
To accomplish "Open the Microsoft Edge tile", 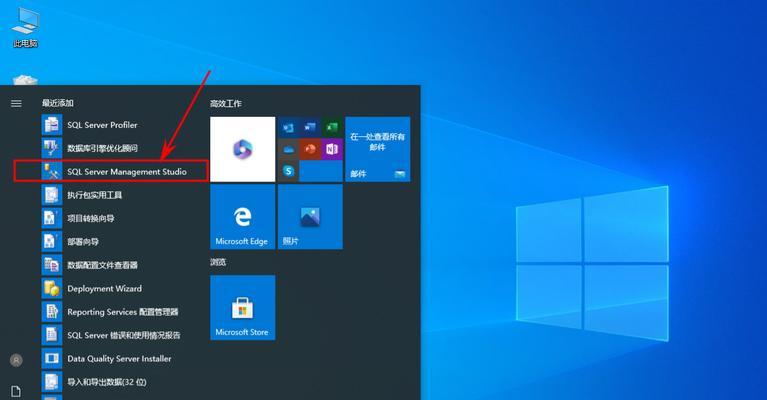I will click(243, 217).
